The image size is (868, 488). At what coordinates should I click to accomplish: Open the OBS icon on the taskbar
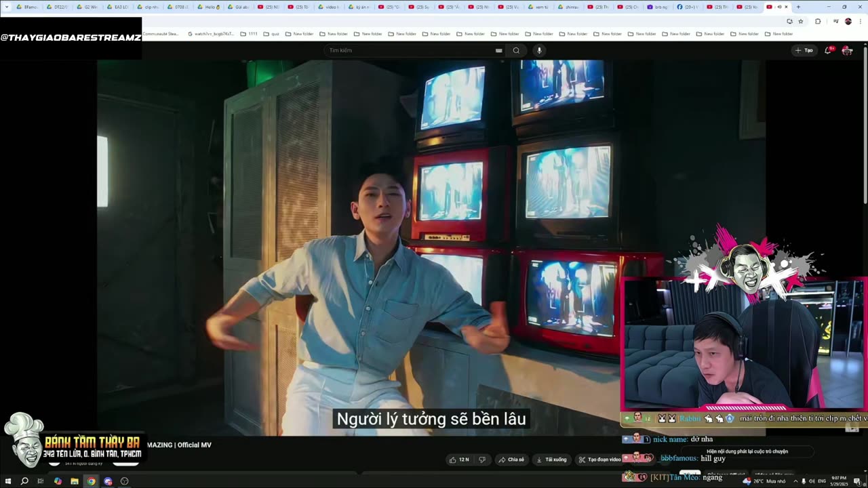(124, 481)
